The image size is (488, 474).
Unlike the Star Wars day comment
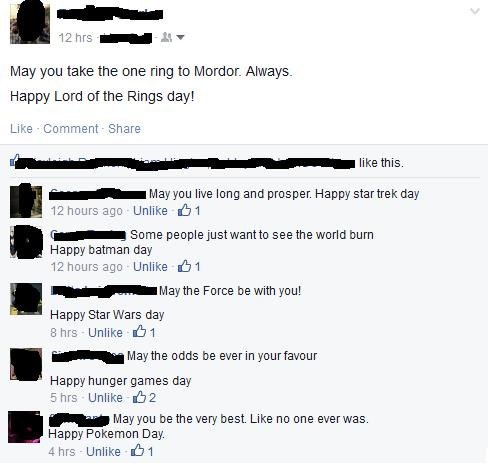tap(105, 332)
